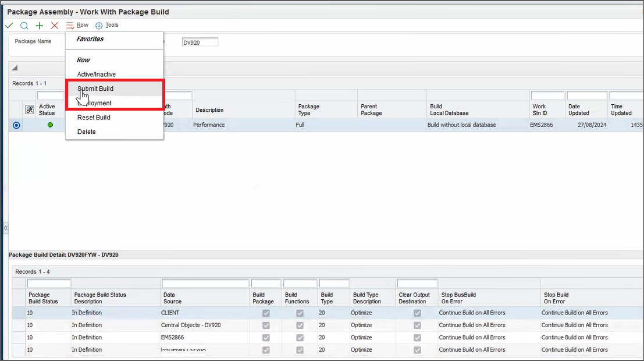
Task: Click the Find magnifier icon
Action: pyautogui.click(x=24, y=26)
